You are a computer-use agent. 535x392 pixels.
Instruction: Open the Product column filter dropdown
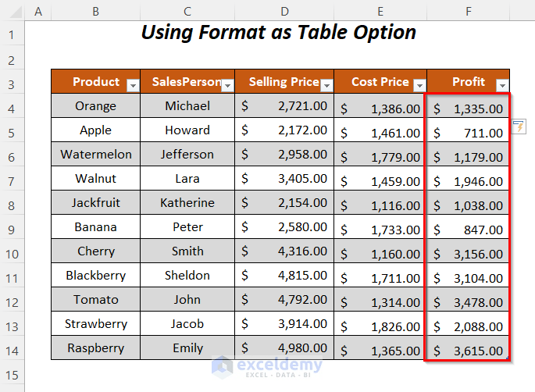[133, 85]
